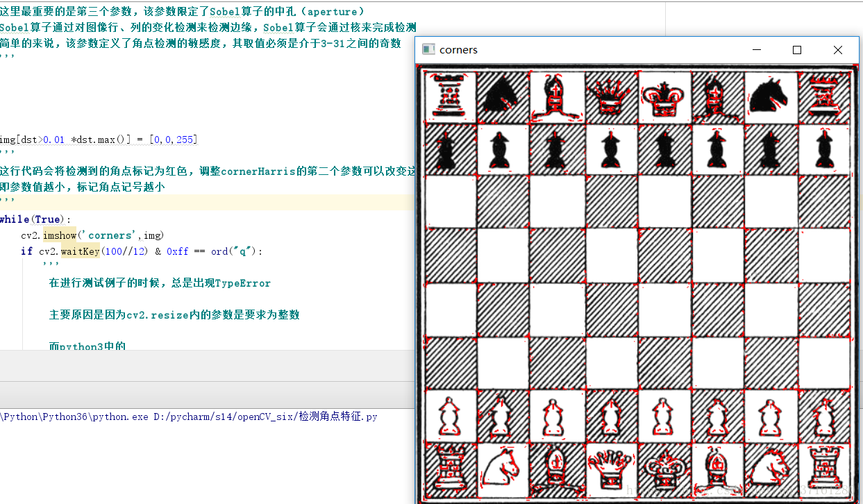Click the 'corners' window title text

tap(458, 50)
